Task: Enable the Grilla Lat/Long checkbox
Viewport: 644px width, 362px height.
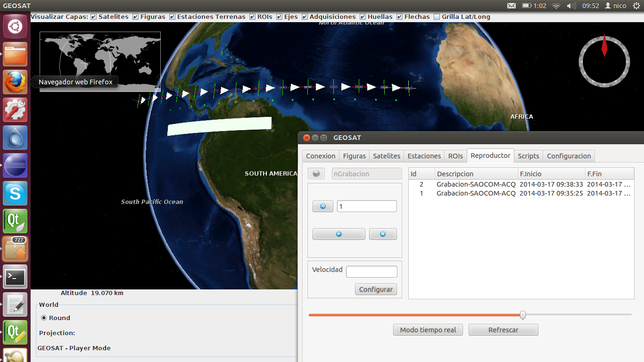Action: (437, 17)
